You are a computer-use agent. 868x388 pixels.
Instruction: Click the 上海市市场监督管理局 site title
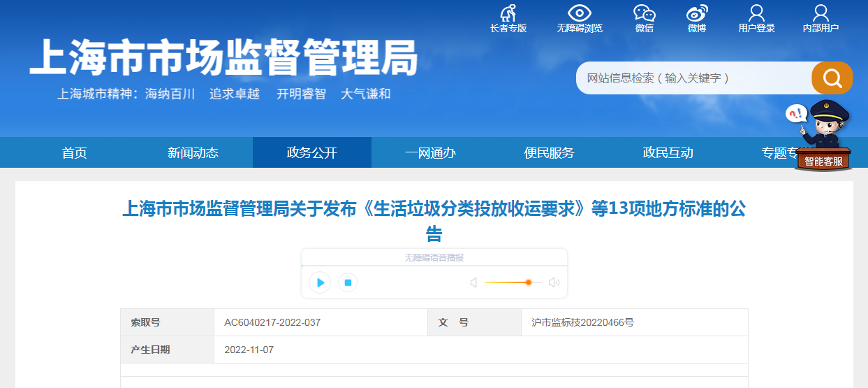tap(223, 57)
